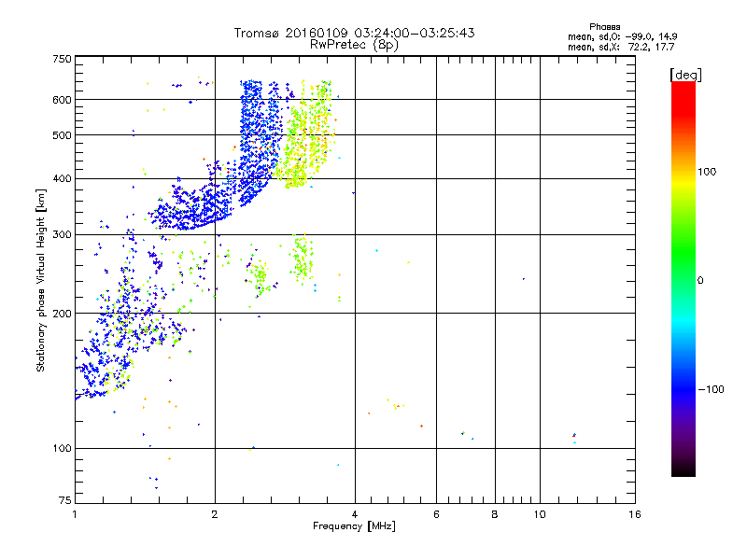Click the color bar phase scale

pos(684,278)
